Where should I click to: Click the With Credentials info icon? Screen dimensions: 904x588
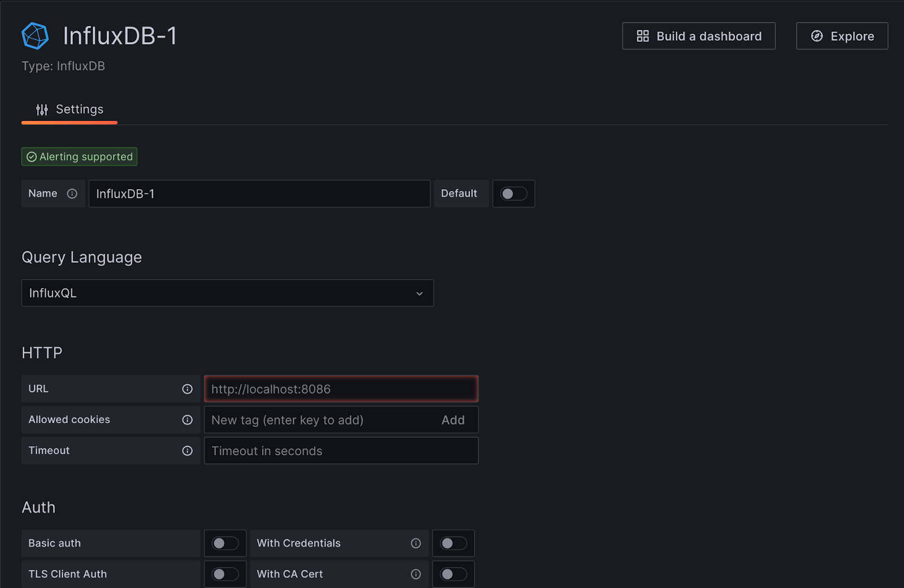[416, 543]
